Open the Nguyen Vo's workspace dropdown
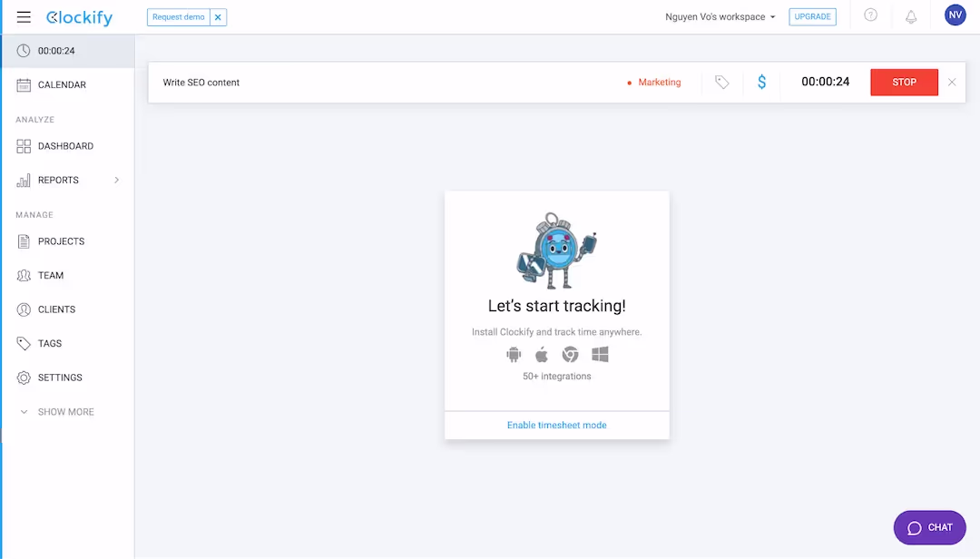 [720, 17]
